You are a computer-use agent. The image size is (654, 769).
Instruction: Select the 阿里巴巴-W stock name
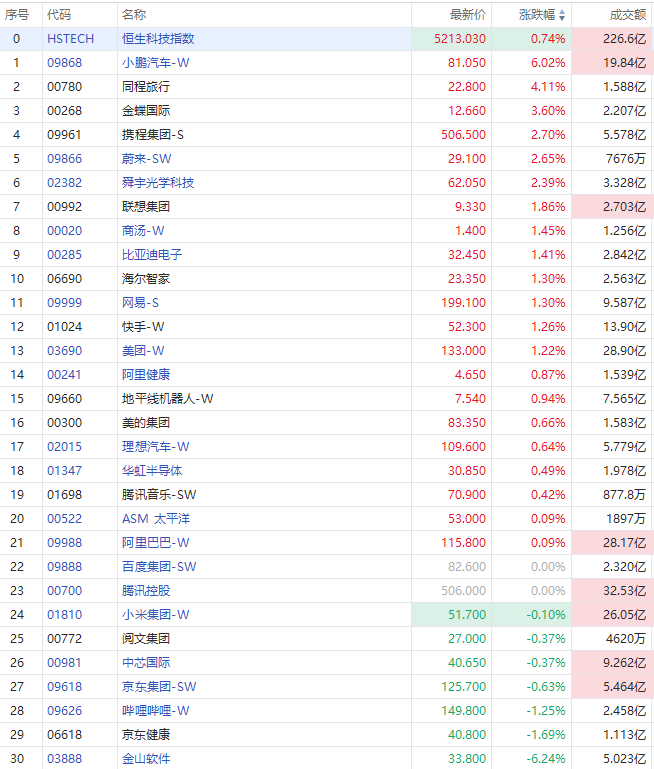point(155,543)
